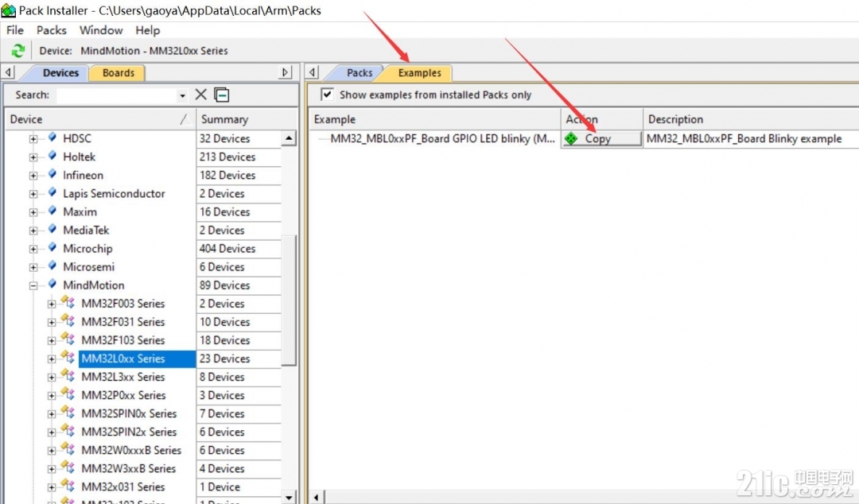Click the MM32W3xxB Series family icon

point(68,467)
